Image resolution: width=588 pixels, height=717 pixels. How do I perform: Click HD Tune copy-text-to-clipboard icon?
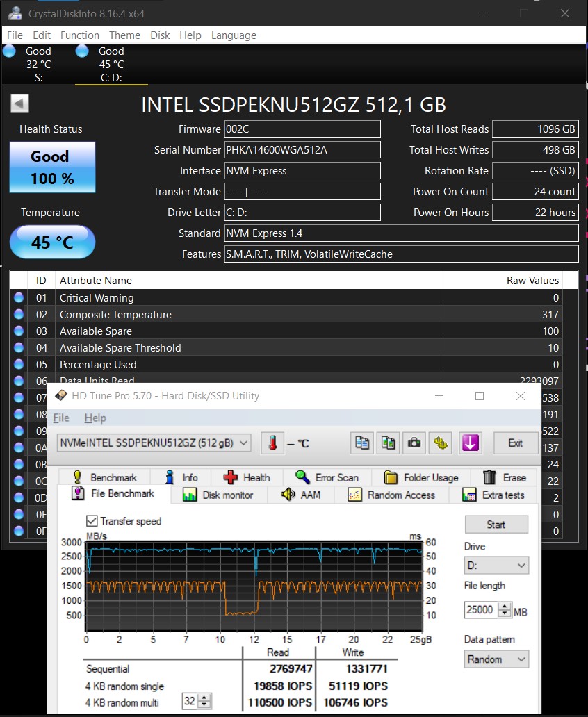click(362, 443)
